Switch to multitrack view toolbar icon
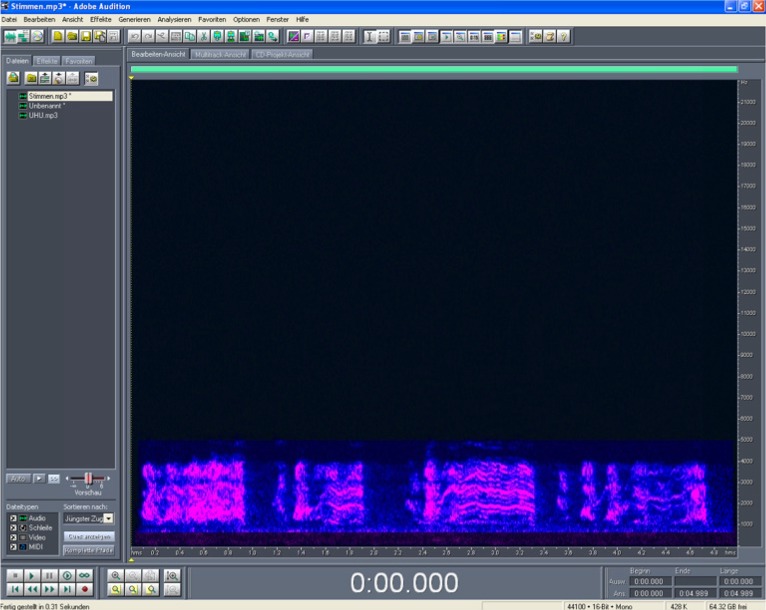The image size is (766, 610). coord(23,37)
